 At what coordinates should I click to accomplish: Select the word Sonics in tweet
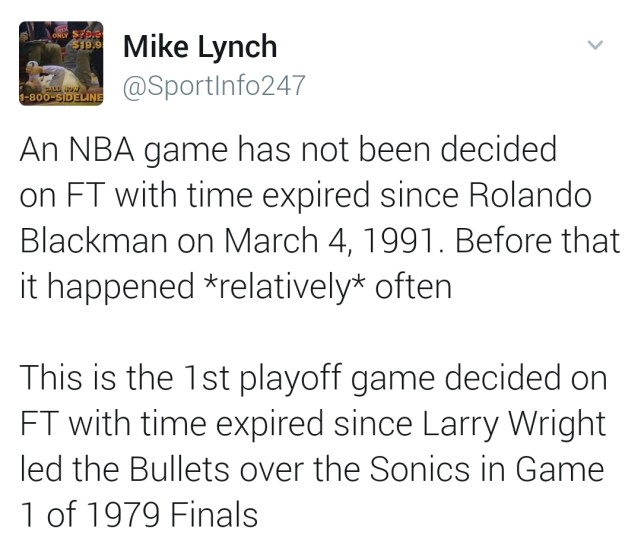[x=419, y=469]
